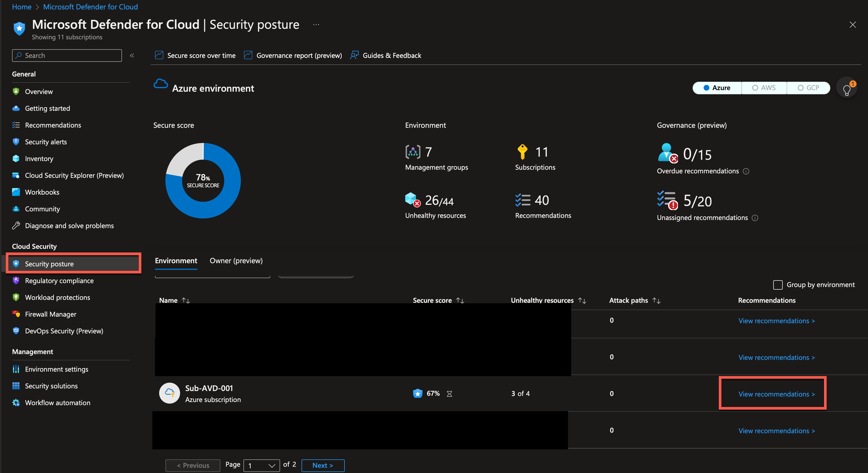
Task: Open Governance report (preview)
Action: coord(293,55)
